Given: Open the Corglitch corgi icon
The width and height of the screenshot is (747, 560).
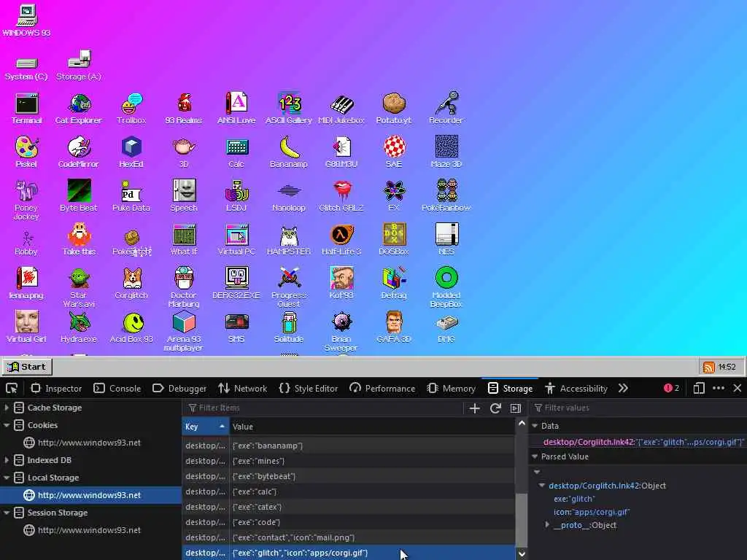Looking at the screenshot, I should click(131, 284).
